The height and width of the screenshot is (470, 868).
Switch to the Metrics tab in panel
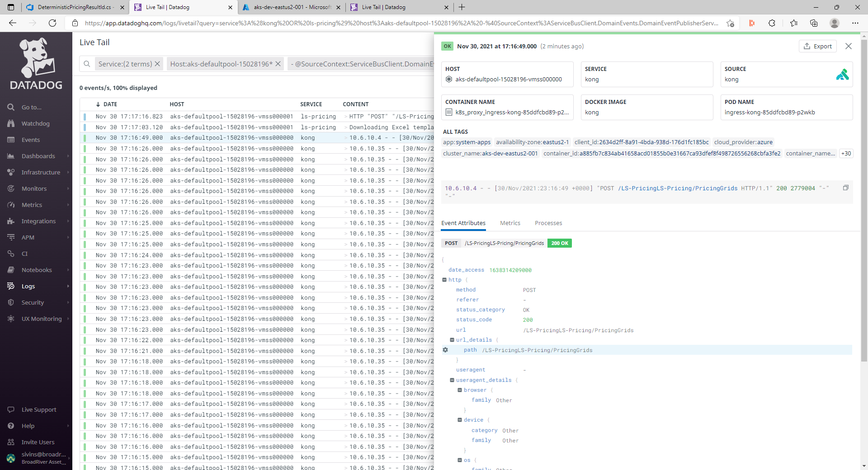click(x=510, y=223)
